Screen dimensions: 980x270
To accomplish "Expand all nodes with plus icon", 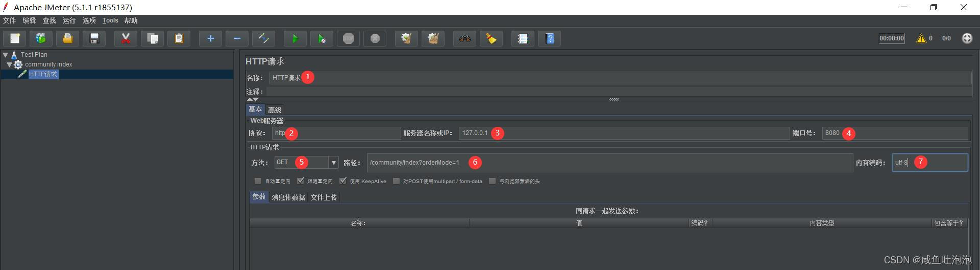I will [x=210, y=38].
